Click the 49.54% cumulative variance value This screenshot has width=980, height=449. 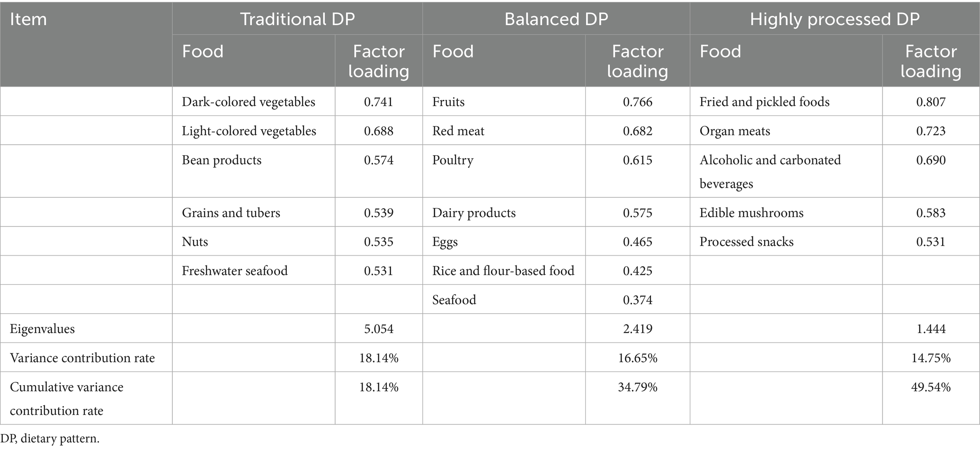[x=931, y=387]
